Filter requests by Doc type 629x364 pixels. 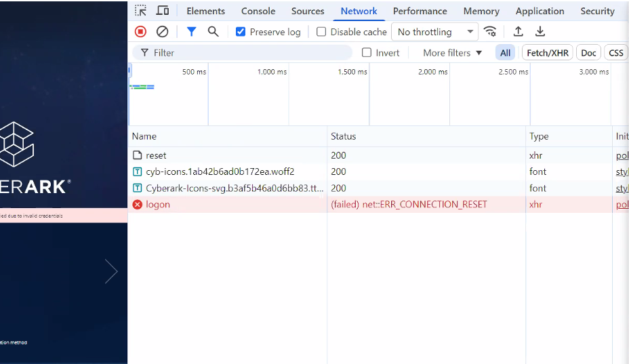coord(588,53)
